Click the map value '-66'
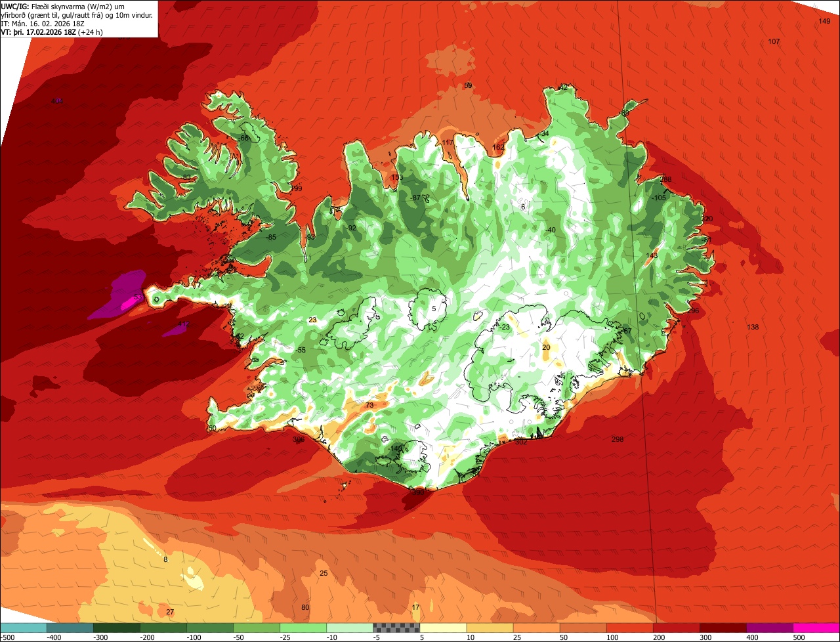The image size is (840, 642). [x=244, y=138]
